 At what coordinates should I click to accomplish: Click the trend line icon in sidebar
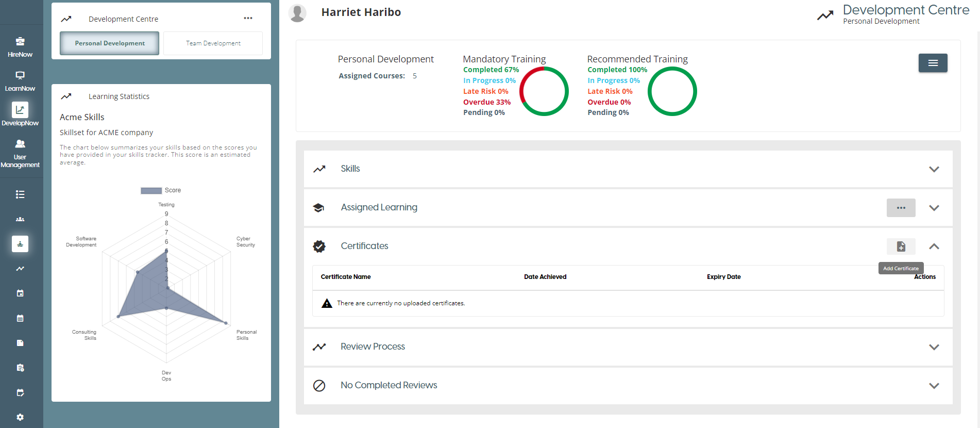click(20, 269)
